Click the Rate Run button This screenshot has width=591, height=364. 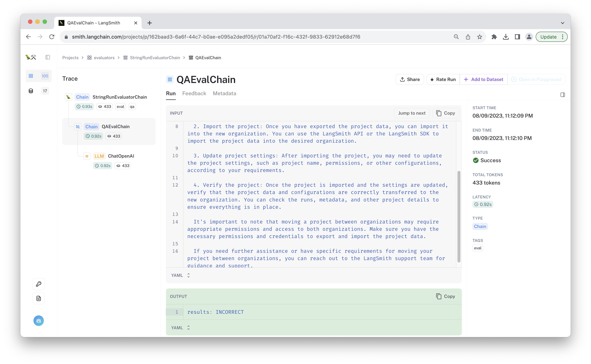[x=443, y=80]
